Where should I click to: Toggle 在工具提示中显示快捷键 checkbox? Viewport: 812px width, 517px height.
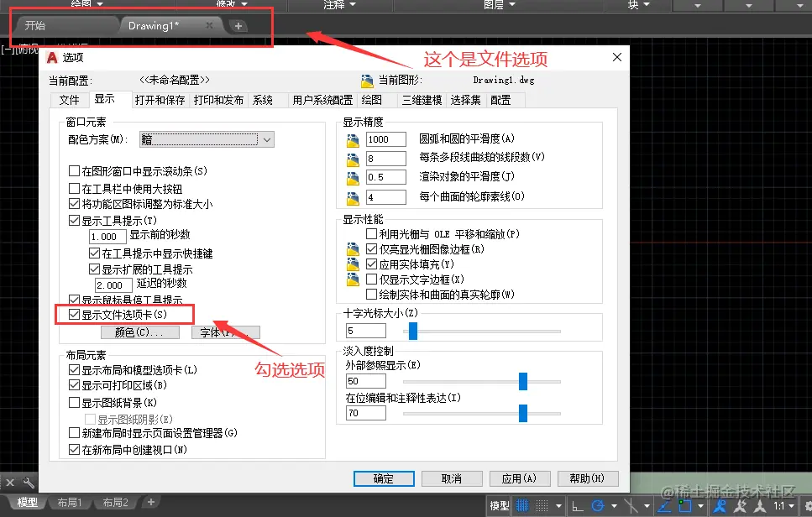pyautogui.click(x=94, y=253)
